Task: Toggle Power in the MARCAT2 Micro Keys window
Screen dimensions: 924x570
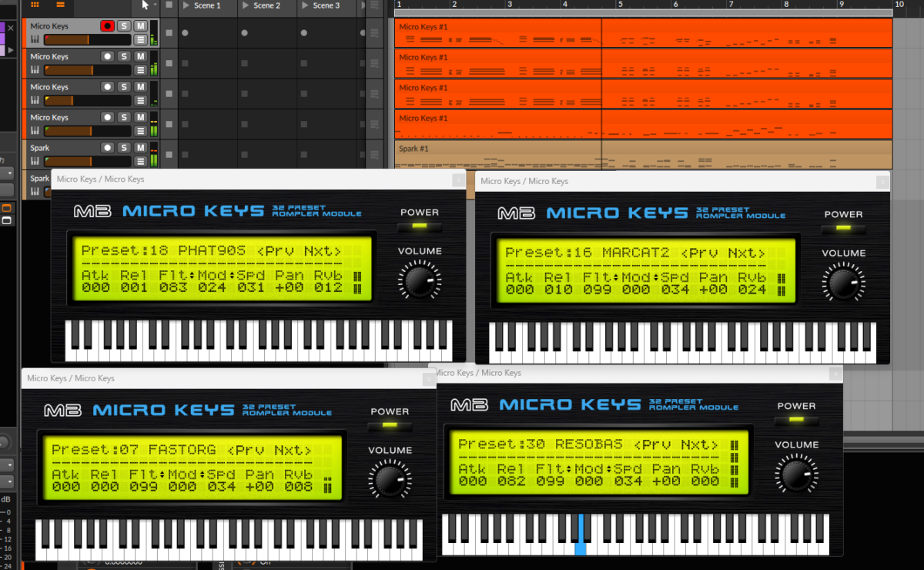Action: (844, 229)
